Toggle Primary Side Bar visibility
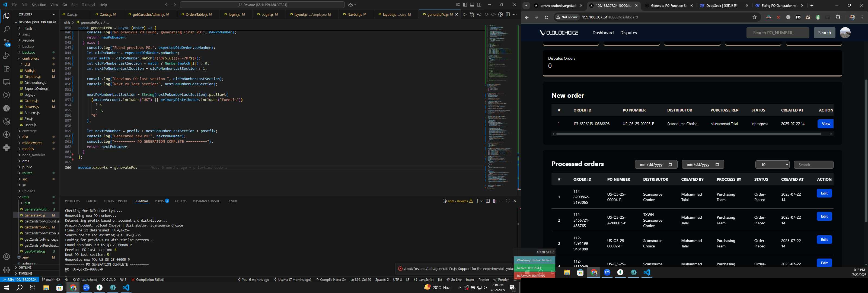The image size is (868, 293). pos(465,5)
